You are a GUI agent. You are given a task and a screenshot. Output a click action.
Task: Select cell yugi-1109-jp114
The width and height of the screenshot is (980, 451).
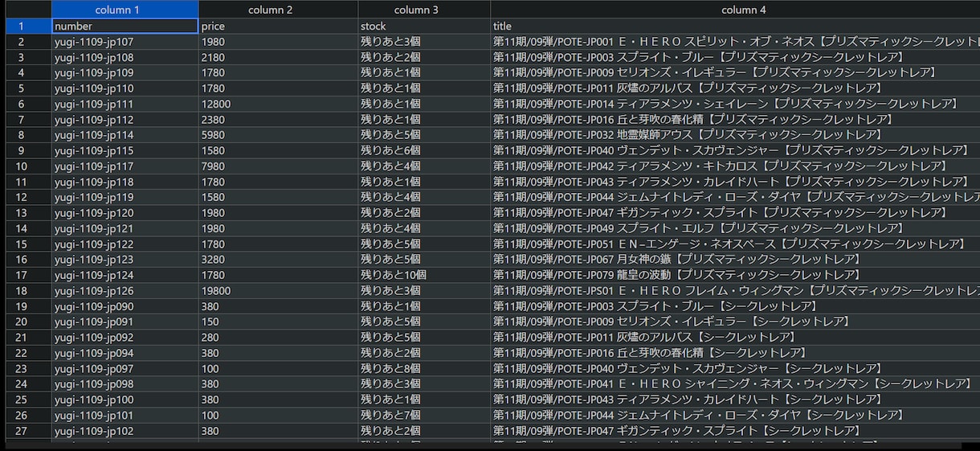coord(125,135)
